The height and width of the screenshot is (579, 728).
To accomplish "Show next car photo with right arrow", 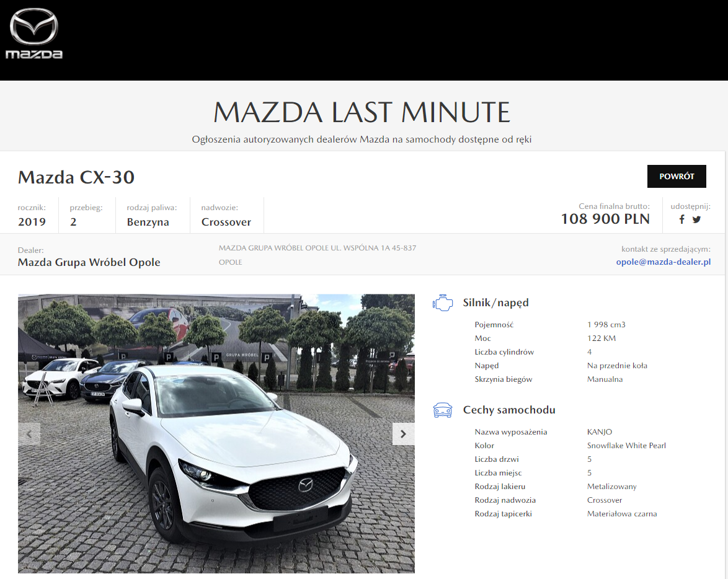I will tap(404, 434).
